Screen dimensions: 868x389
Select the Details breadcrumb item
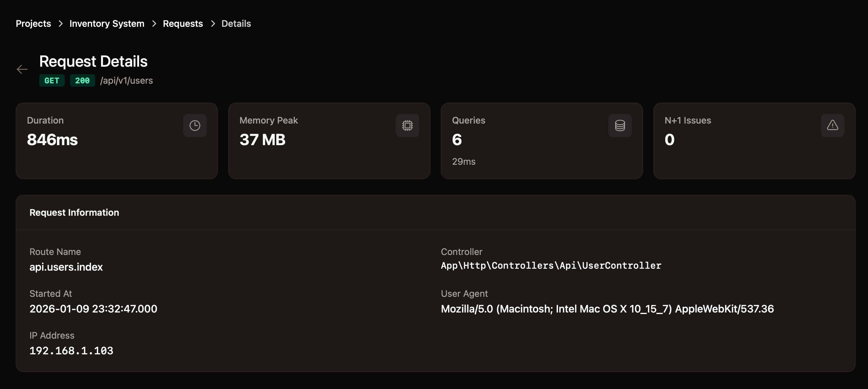click(236, 24)
